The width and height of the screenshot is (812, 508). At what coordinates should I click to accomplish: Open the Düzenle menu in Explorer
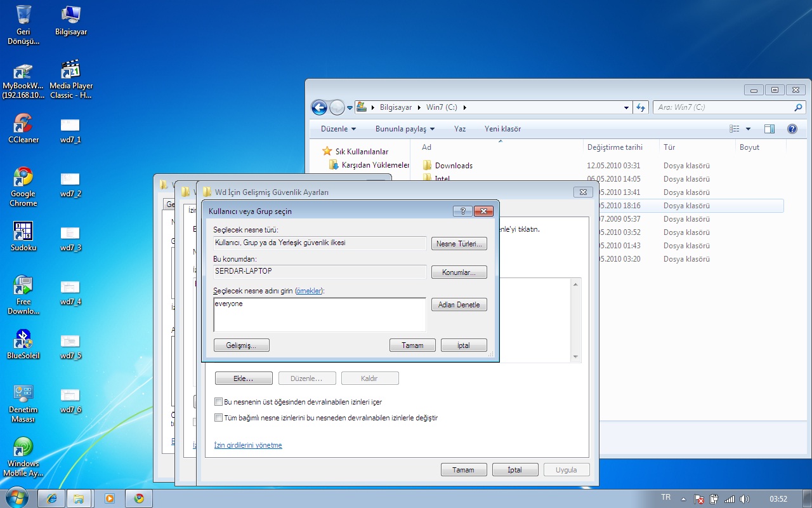click(x=339, y=129)
